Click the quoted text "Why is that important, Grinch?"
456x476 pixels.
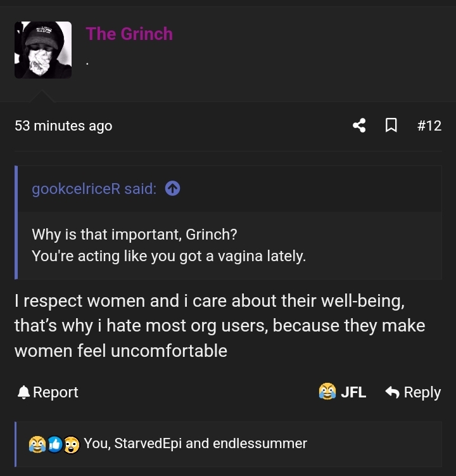[x=134, y=234]
